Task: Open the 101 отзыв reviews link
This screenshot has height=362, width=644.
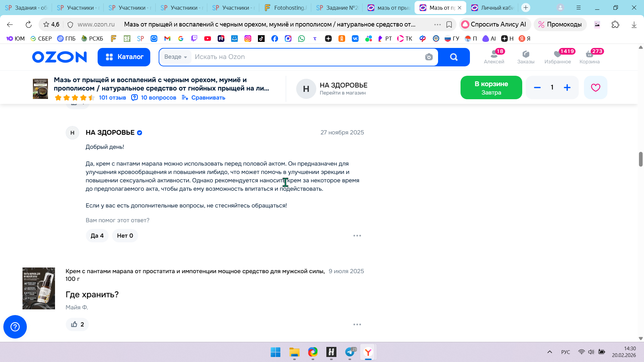Action: pos(112,98)
